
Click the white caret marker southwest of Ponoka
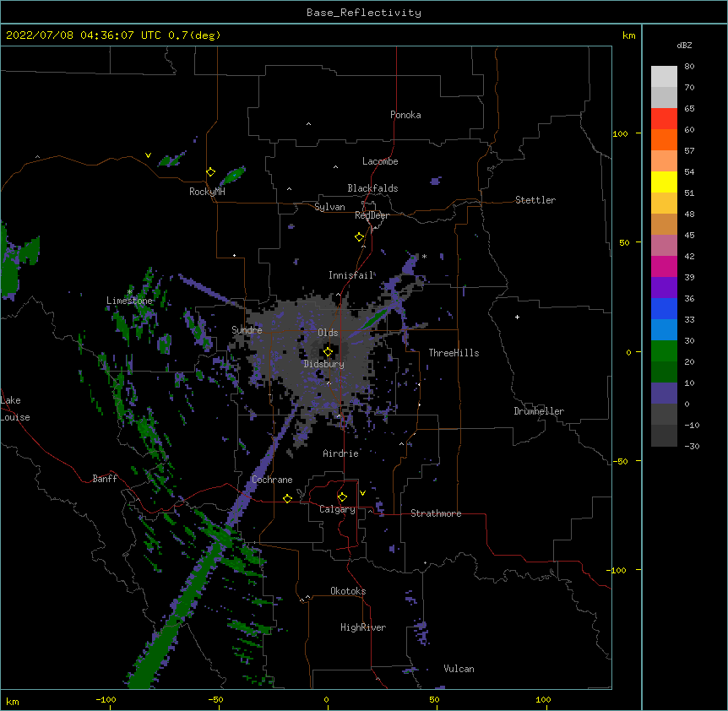[x=309, y=124]
